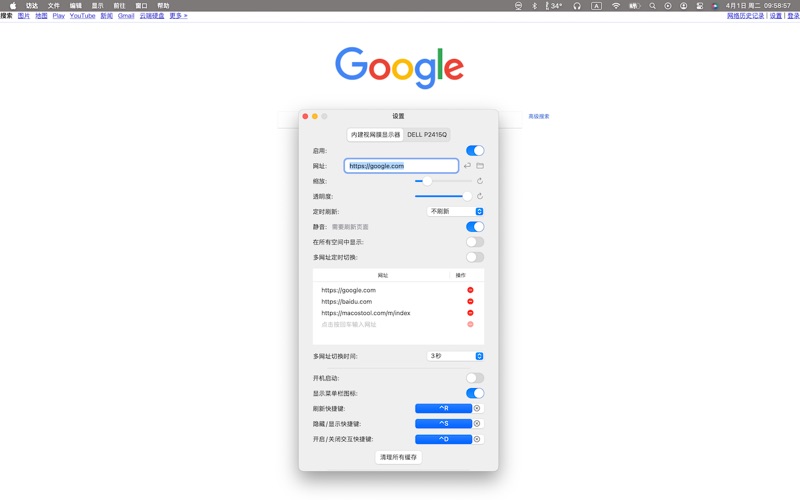Turn on 多网址定时切换 switch

(475, 257)
